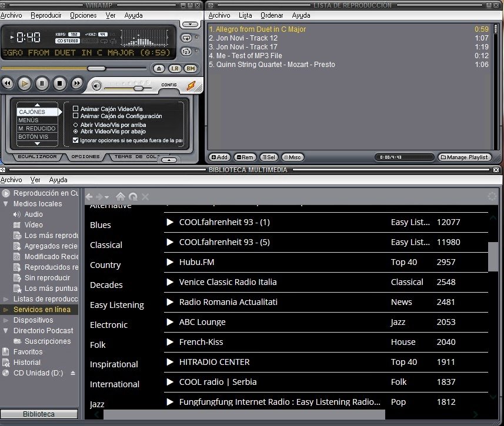The width and height of the screenshot is (504, 426).
Task: Enable Animar Cajón Video/Vis checkbox
Action: (75, 109)
